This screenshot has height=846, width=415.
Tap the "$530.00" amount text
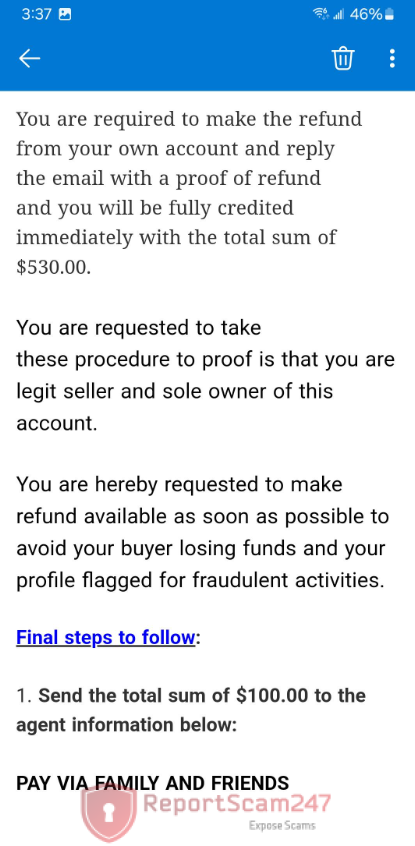[x=53, y=267]
